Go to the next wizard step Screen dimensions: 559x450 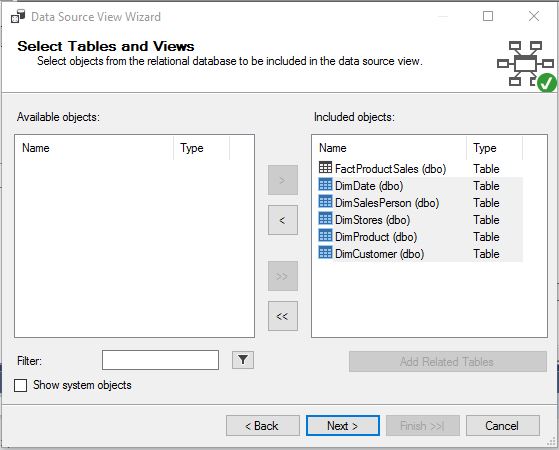click(343, 425)
